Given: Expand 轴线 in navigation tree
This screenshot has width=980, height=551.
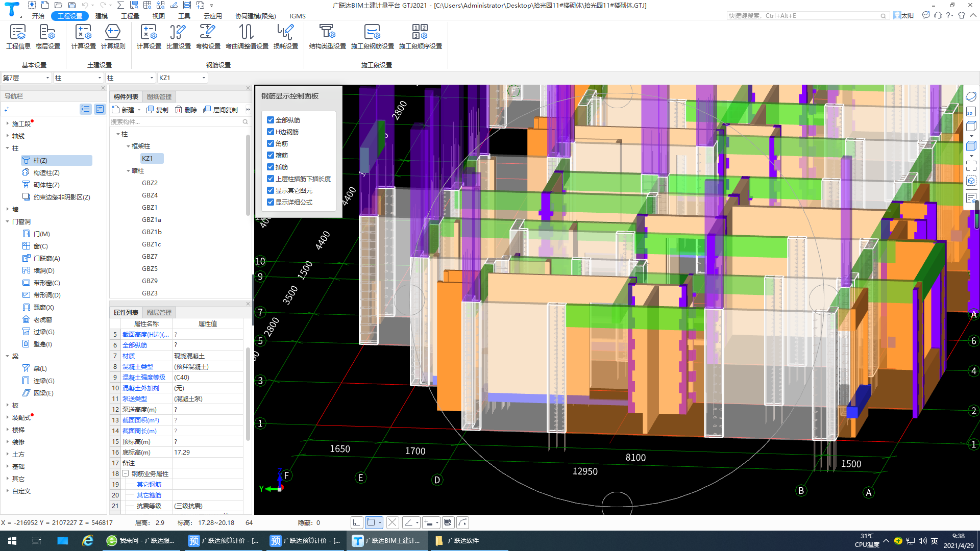Looking at the screenshot, I should [7, 136].
